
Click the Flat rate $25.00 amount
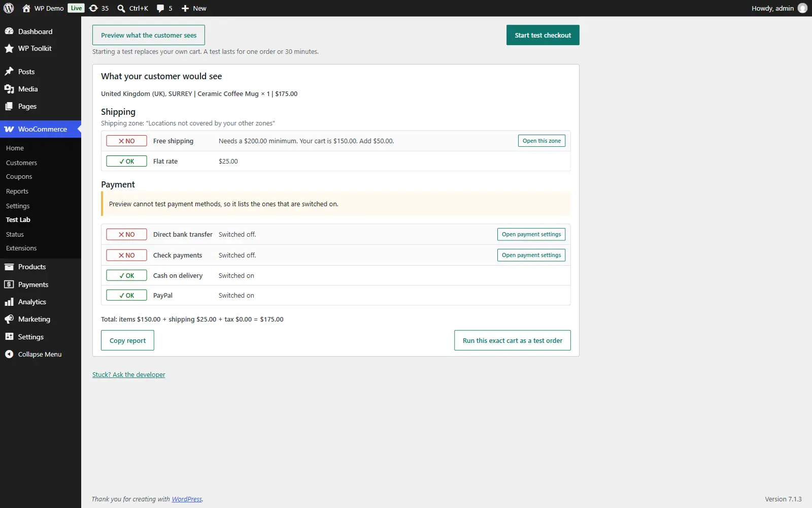tap(228, 162)
